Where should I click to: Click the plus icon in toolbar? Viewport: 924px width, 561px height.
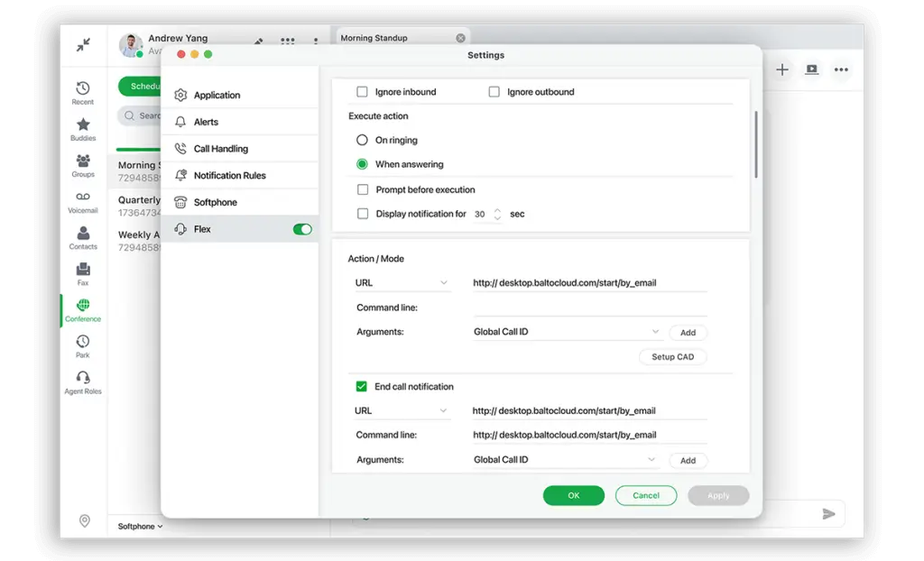pyautogui.click(x=782, y=69)
